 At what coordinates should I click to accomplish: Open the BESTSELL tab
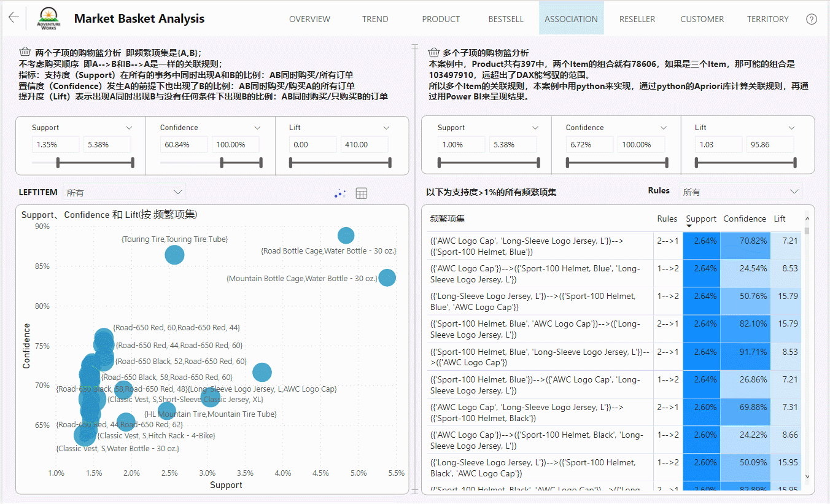tap(506, 19)
